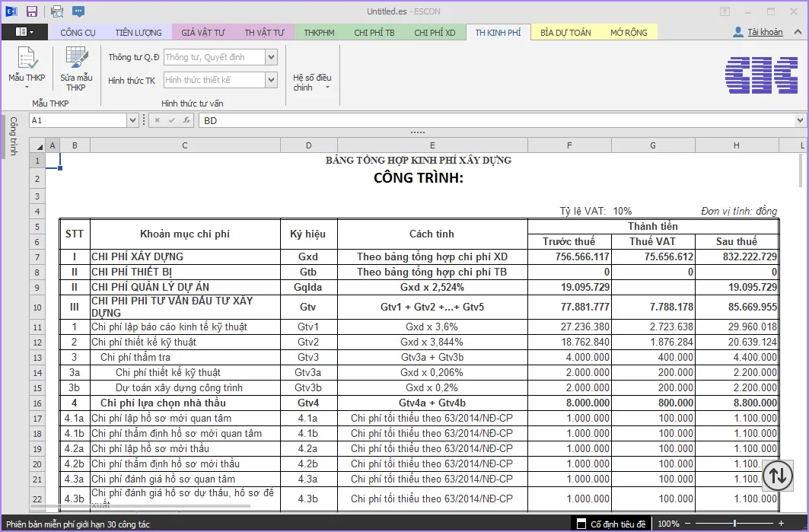Click the Mẫu THKP template icon
Viewport: 809px width, 532px height.
point(27,59)
